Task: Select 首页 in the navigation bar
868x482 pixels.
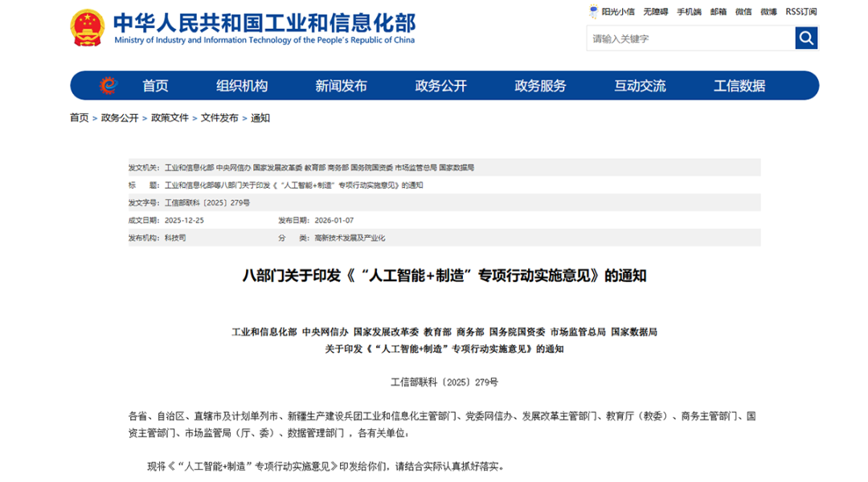Action: tap(155, 85)
